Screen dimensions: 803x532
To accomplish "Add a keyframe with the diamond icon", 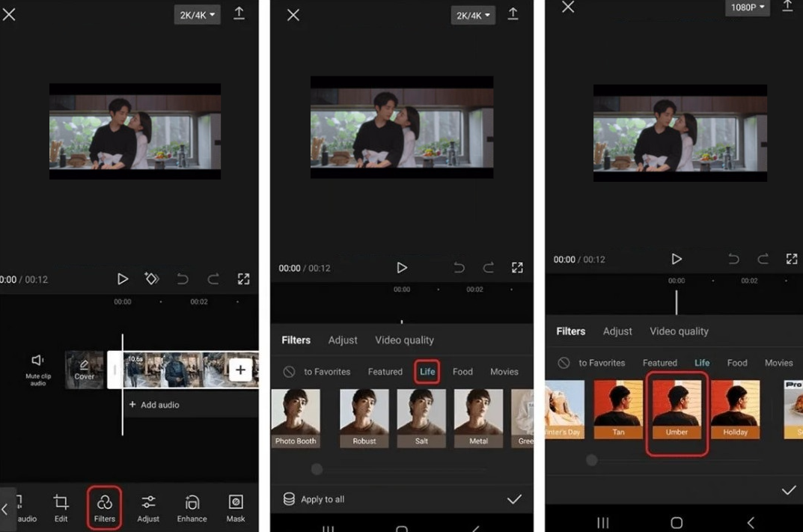I will [152, 278].
